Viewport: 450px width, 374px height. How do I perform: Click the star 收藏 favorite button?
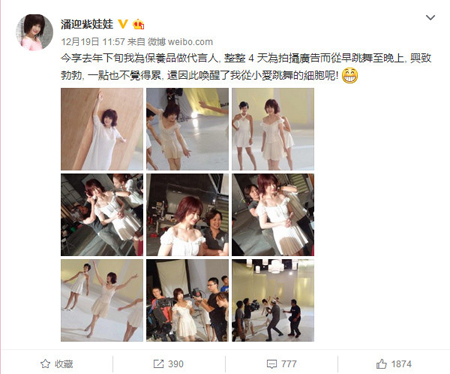(x=56, y=364)
